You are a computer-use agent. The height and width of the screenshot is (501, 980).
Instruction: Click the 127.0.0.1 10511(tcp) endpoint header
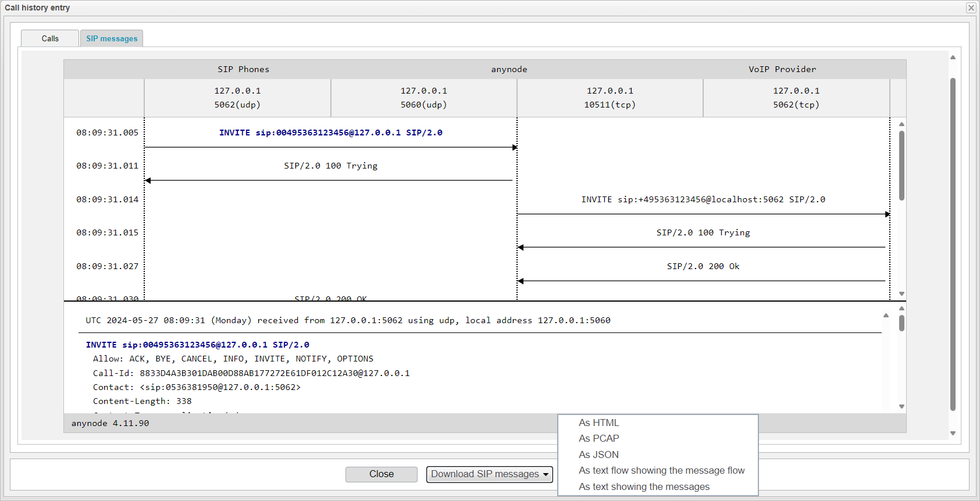click(x=610, y=98)
